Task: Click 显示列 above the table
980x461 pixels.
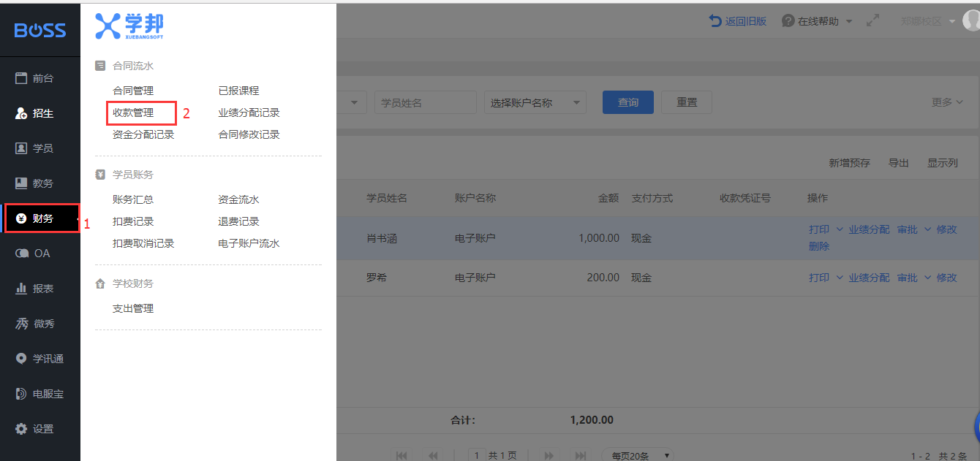Action: tap(943, 163)
